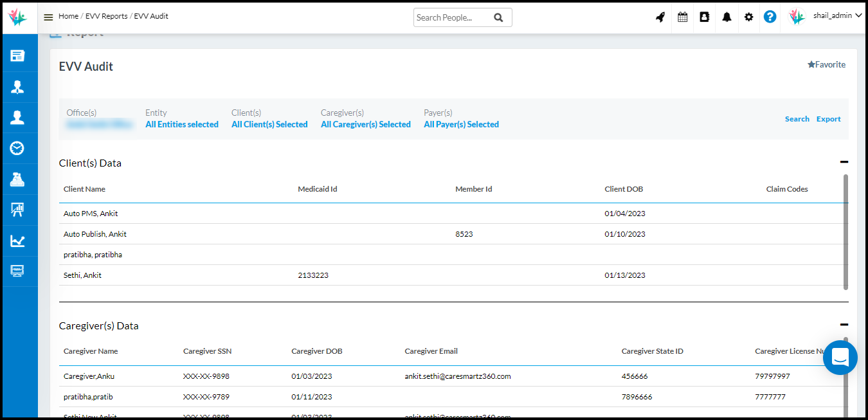The image size is (868, 420).
Task: Click the notifications bell icon
Action: (x=727, y=17)
